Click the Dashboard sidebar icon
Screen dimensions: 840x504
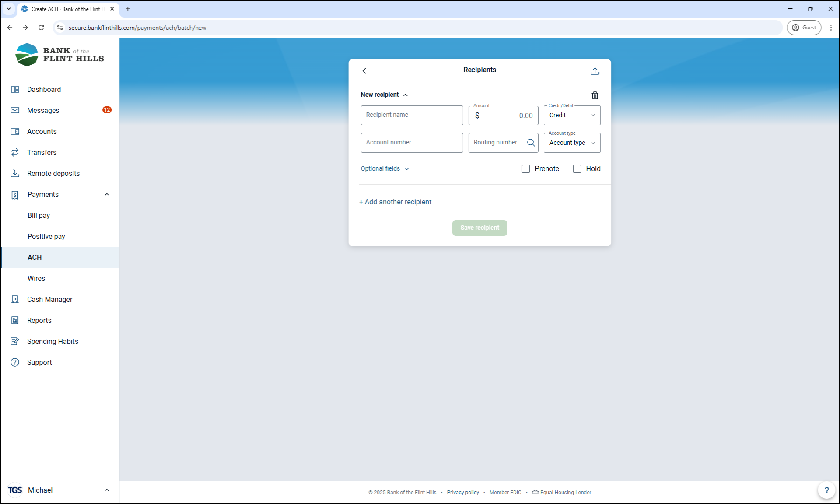(15, 89)
